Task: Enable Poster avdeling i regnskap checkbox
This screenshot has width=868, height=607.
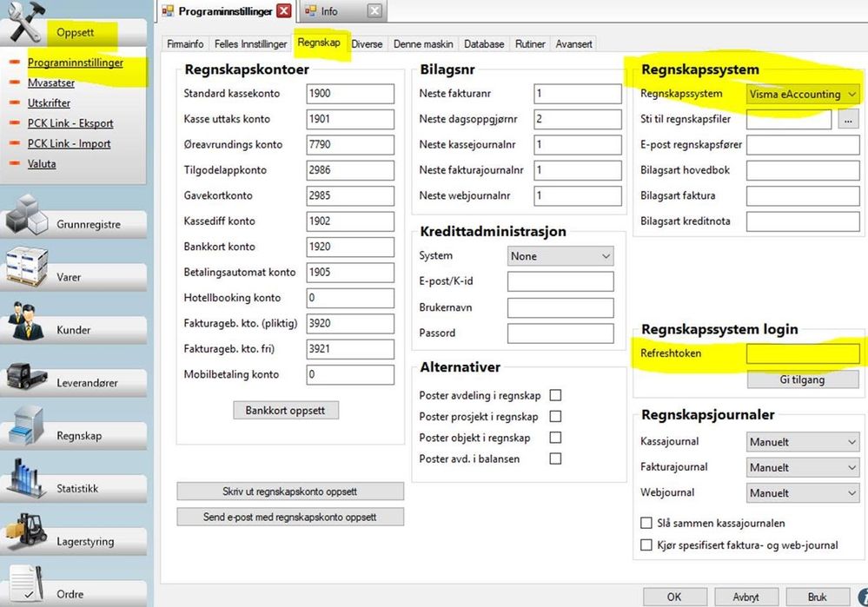Action: click(555, 395)
